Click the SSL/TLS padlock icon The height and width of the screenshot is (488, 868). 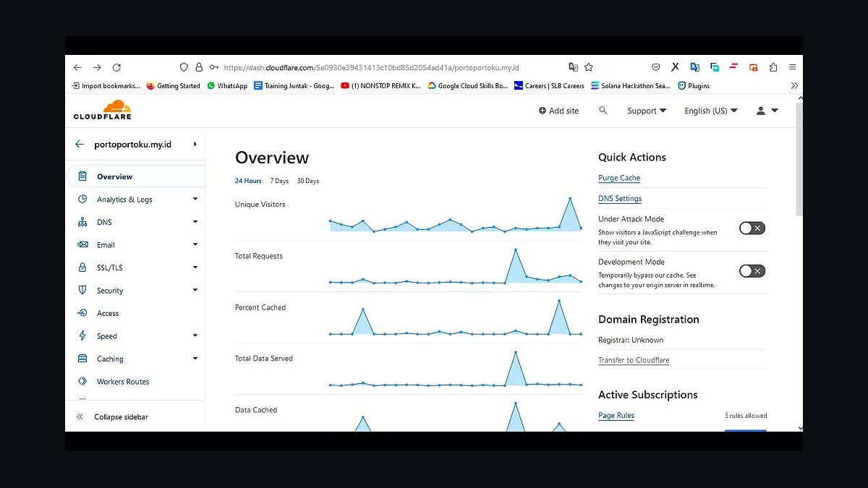82,267
